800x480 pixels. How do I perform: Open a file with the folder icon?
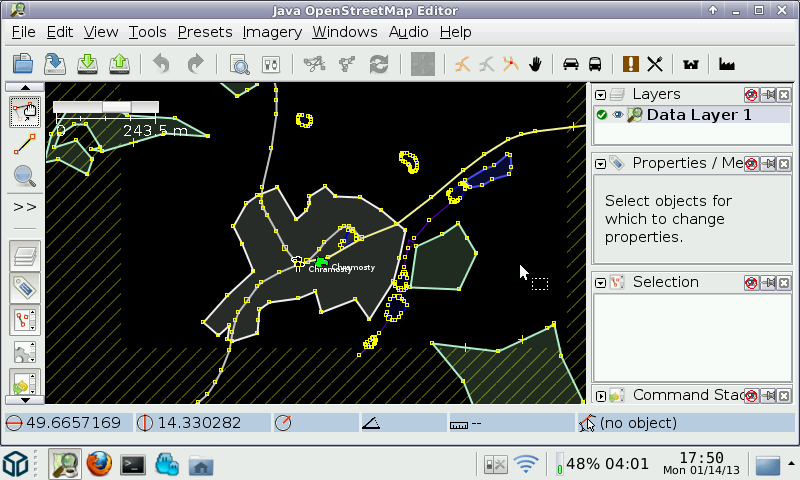tap(23, 64)
